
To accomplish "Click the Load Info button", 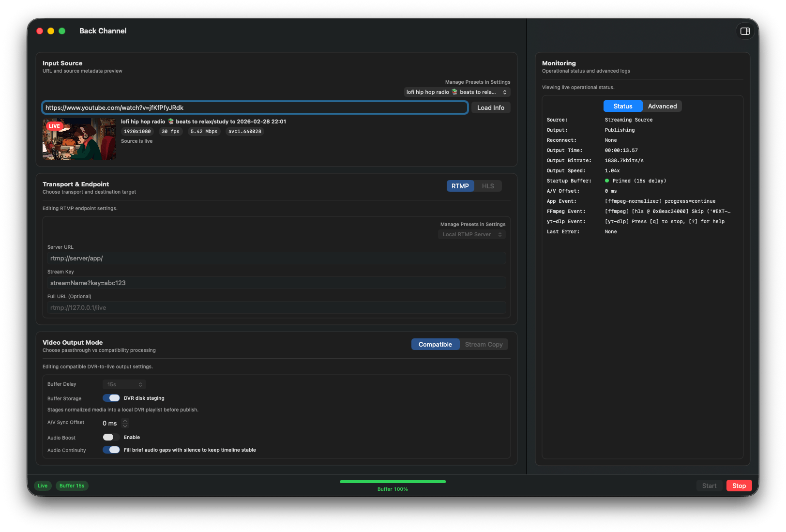I will coord(491,107).
